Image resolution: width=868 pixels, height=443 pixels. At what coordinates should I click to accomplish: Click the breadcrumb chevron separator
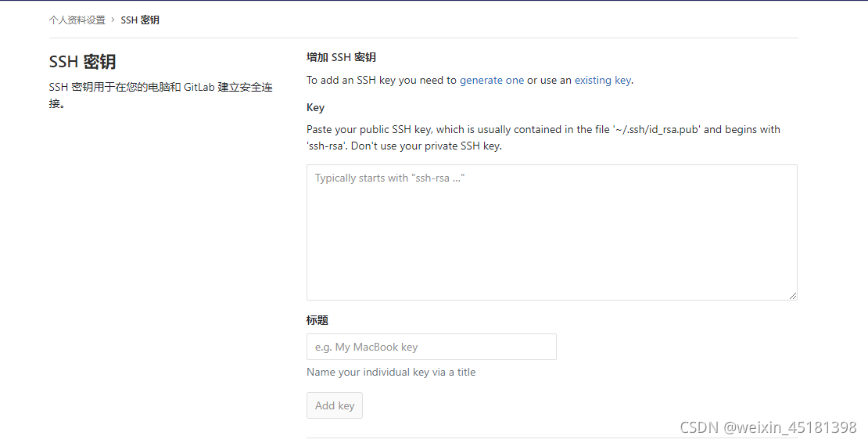pos(113,20)
